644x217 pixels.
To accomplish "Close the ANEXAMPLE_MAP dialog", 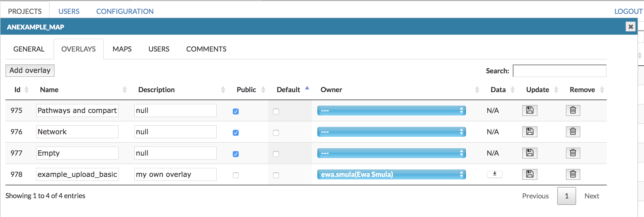I will point(631,27).
